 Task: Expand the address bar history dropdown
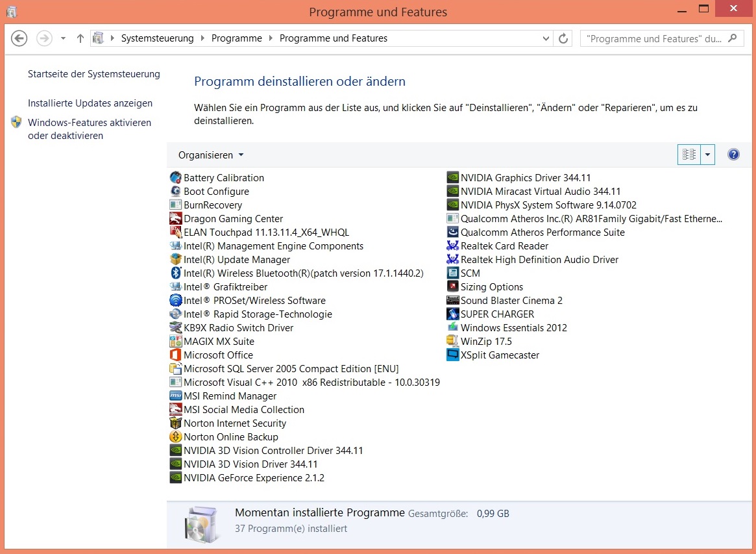(x=546, y=38)
